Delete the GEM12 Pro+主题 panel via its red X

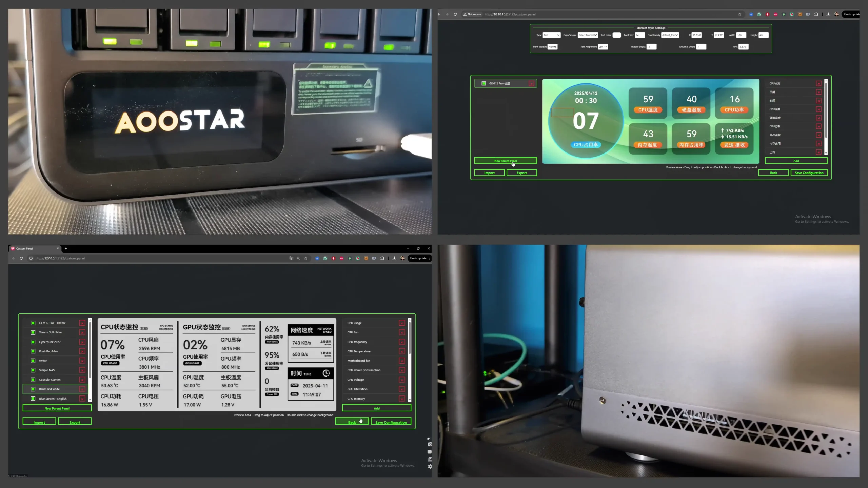531,83
